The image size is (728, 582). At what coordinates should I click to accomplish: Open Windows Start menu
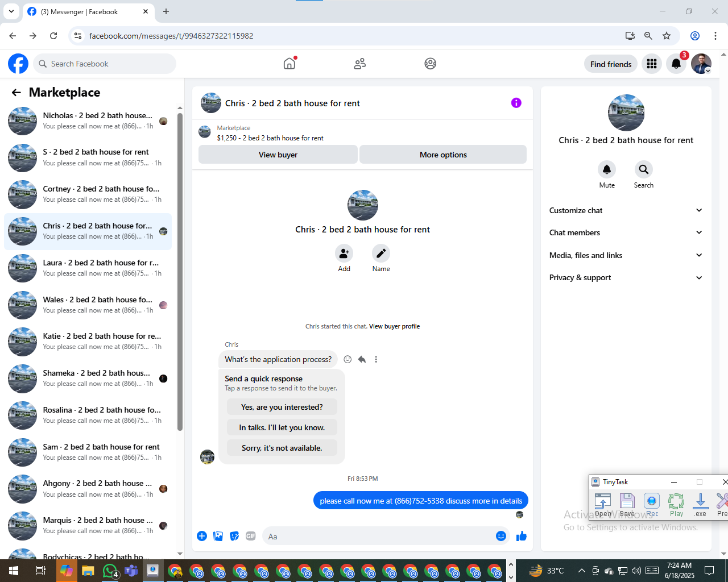[14, 571]
